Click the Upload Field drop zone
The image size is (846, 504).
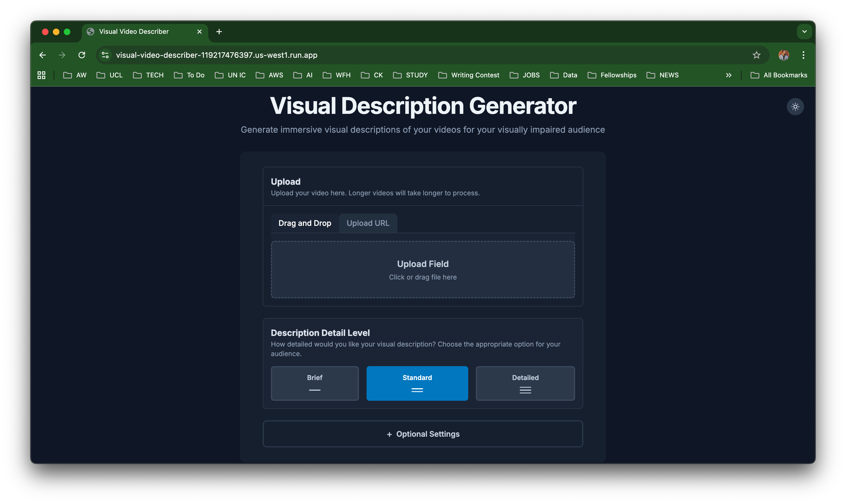coord(423,270)
